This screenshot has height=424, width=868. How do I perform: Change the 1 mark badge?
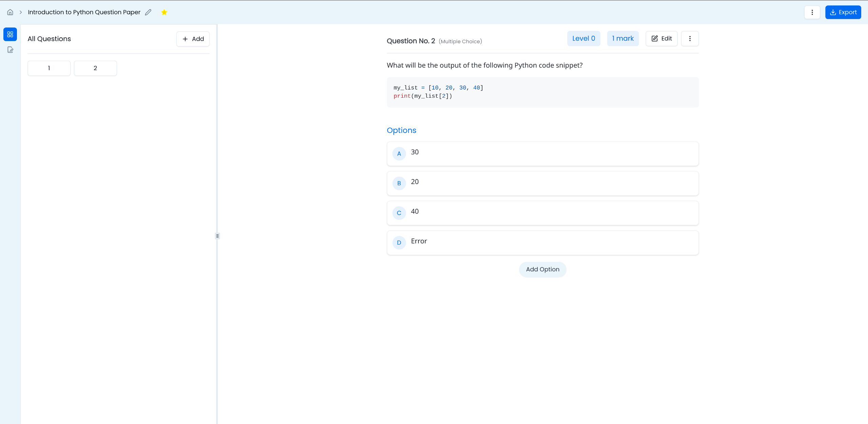point(623,38)
